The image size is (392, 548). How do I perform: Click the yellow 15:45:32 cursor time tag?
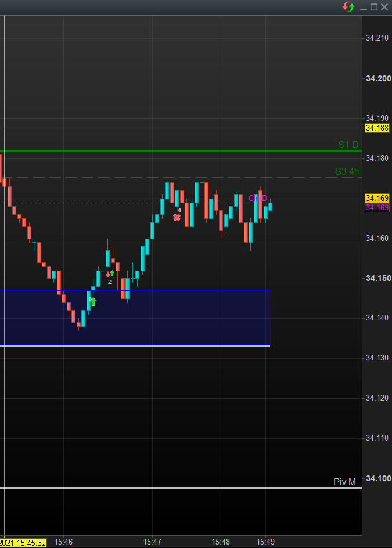(23, 543)
